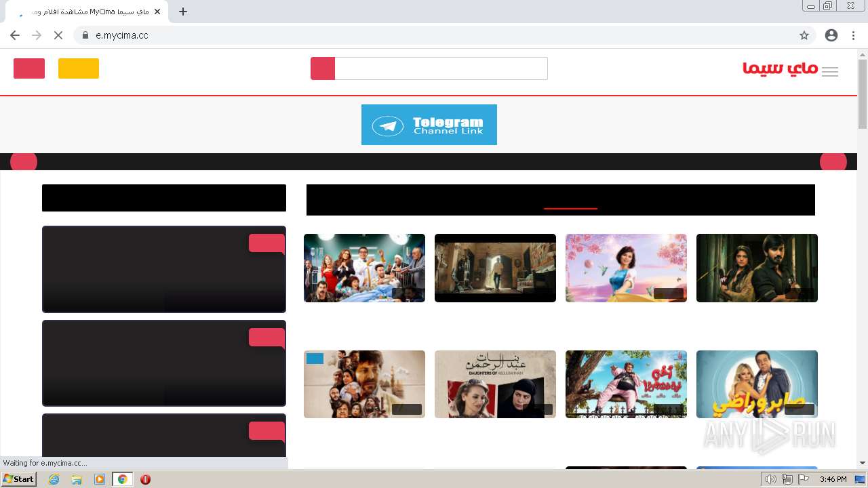Click the red tag on first sidebar card
This screenshot has height=488, width=868.
(267, 243)
